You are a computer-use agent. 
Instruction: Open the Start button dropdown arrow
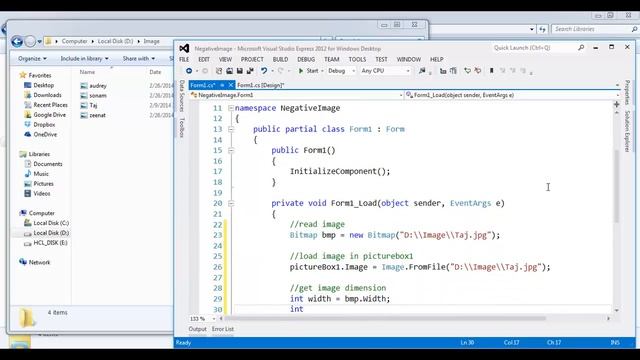[x=322, y=71]
